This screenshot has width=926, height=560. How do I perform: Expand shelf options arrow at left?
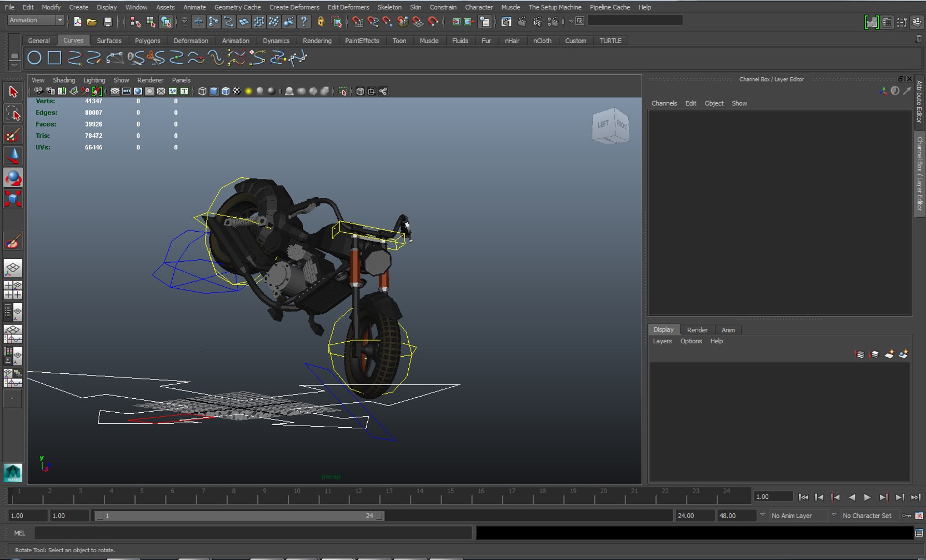[15, 66]
